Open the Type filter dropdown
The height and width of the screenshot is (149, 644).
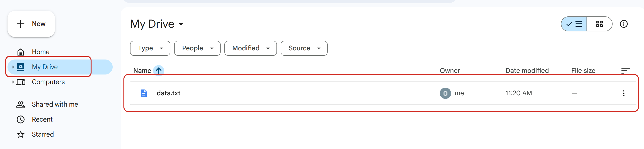pos(150,48)
